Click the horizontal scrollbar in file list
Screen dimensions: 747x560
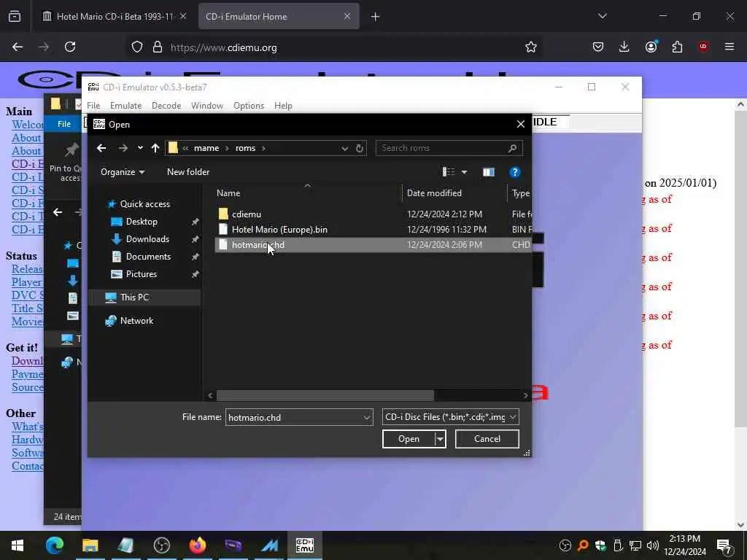tap(325, 395)
